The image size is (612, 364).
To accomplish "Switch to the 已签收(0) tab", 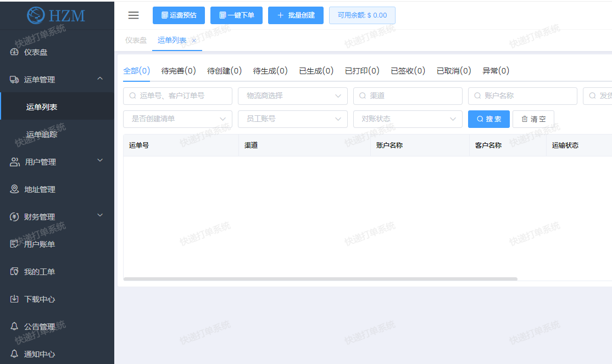I will pyautogui.click(x=408, y=71).
